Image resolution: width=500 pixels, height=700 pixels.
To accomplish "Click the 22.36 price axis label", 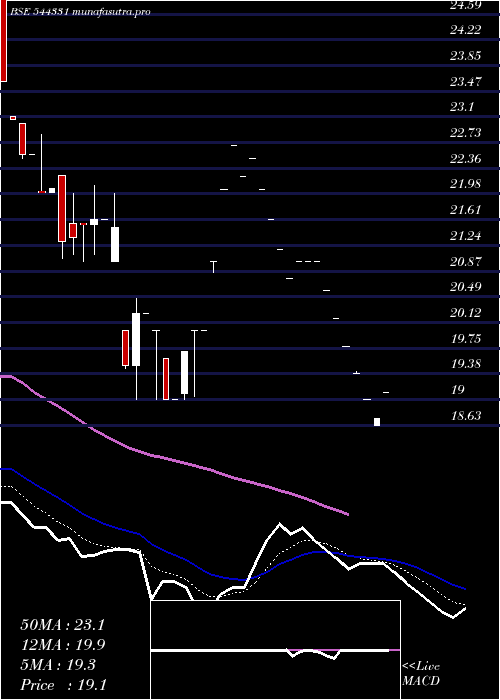I will 466,158.
